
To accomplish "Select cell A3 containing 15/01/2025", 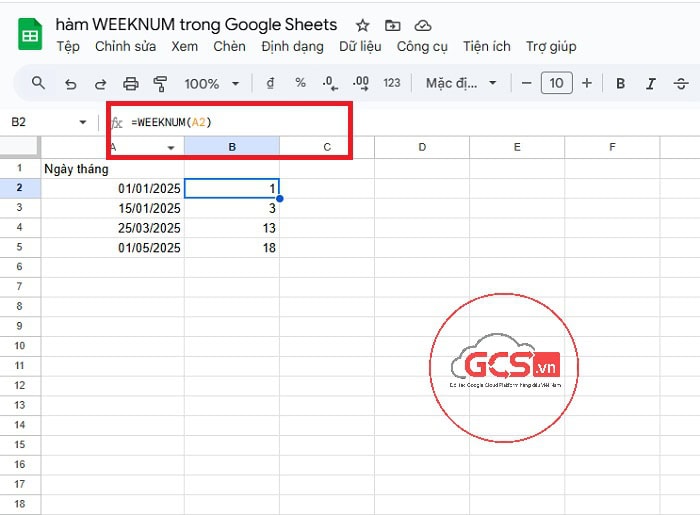I will tap(112, 208).
